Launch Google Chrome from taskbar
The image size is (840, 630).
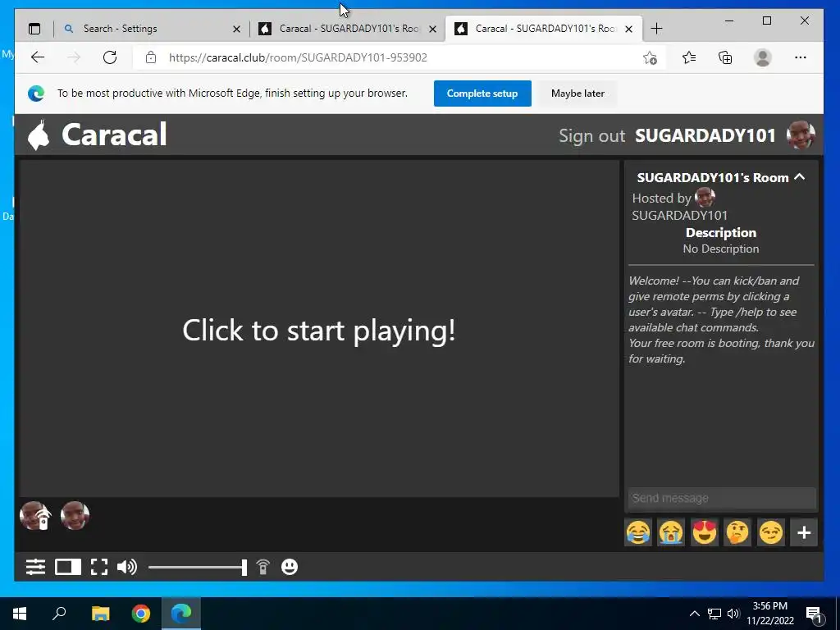pos(141,614)
